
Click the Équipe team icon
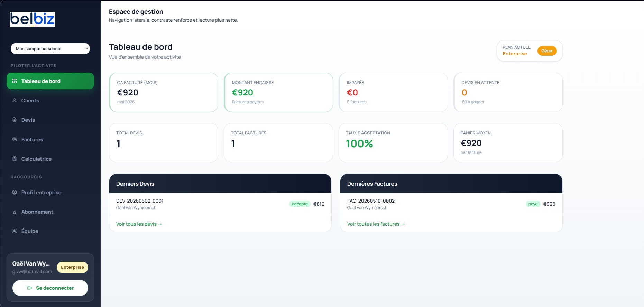(x=15, y=231)
